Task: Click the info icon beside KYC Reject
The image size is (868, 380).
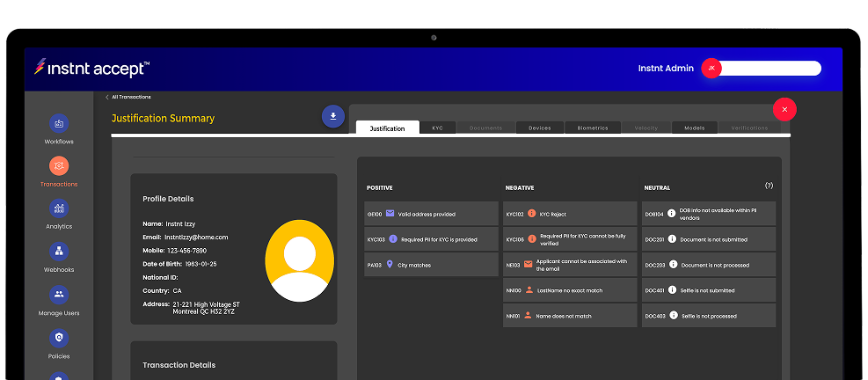Action: tap(531, 213)
